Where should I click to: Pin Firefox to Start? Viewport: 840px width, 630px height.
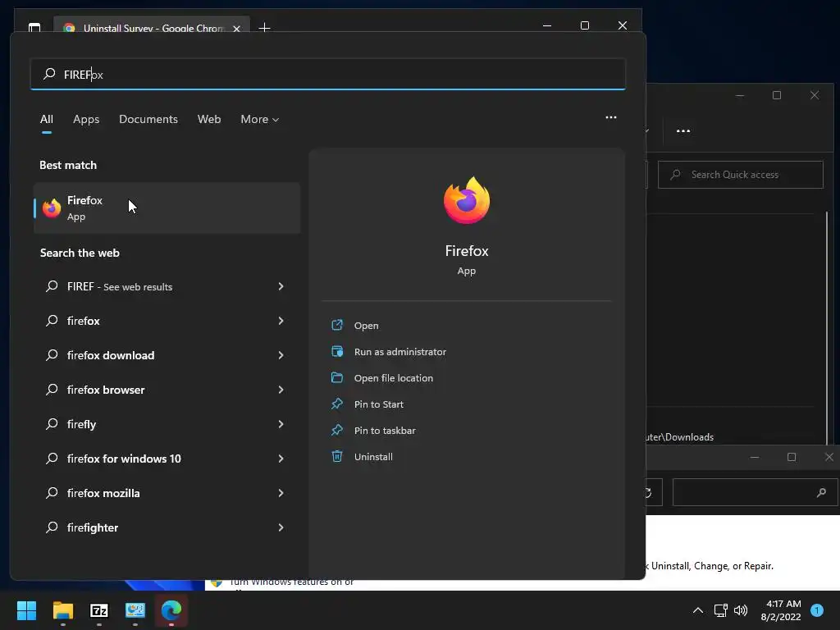click(x=378, y=404)
